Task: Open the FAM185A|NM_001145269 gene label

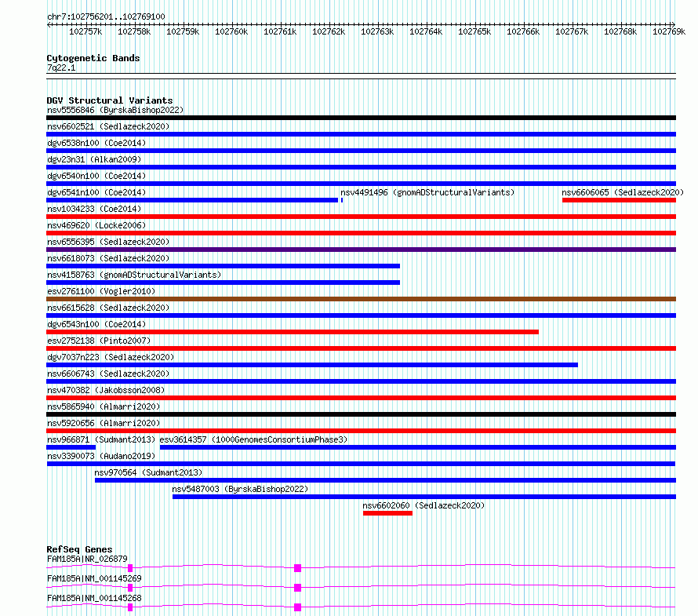Action: tap(94, 578)
